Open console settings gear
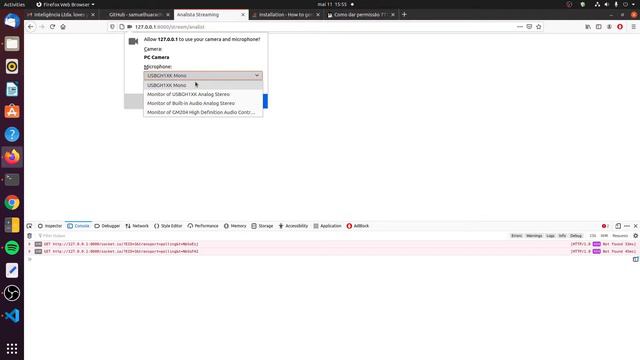 [636, 236]
